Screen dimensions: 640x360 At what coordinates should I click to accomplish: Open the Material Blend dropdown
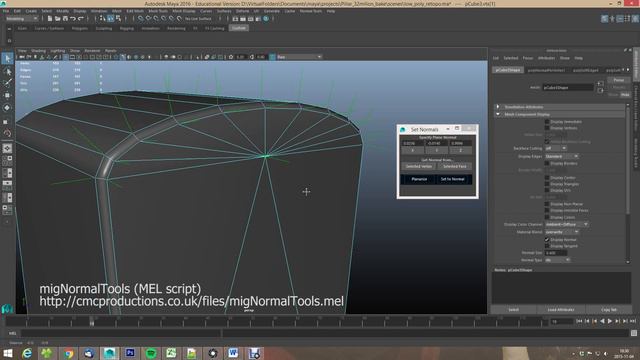562,232
